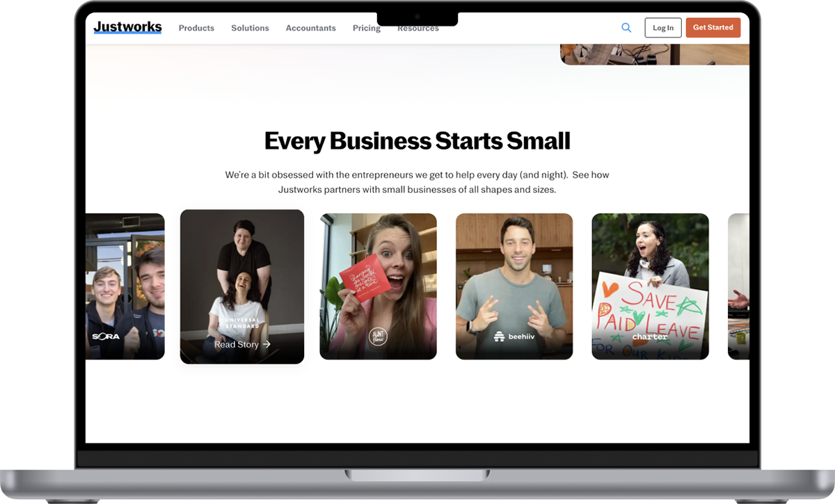Open the Sora customer story card
The width and height of the screenshot is (835, 504).
(x=125, y=286)
